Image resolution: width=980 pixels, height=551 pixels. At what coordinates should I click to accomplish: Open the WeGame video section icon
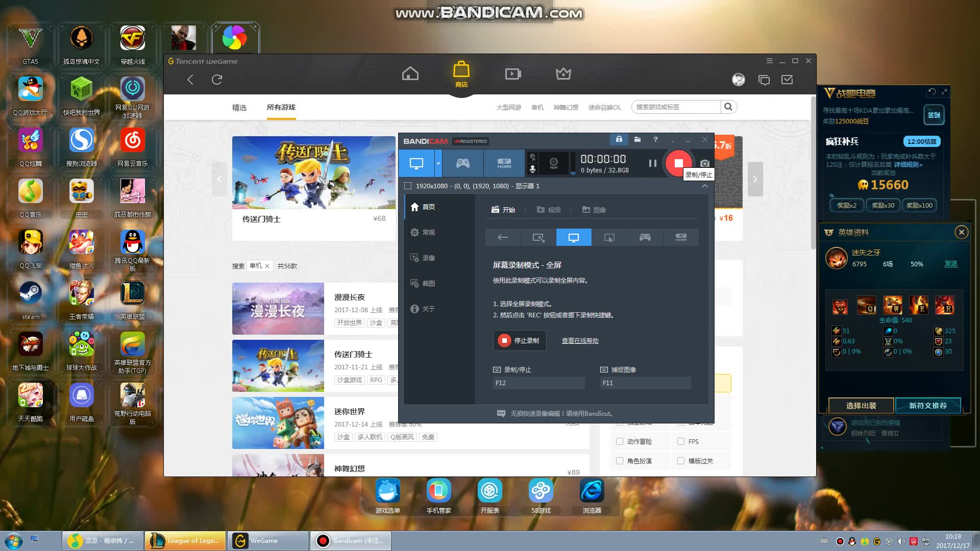coord(513,74)
